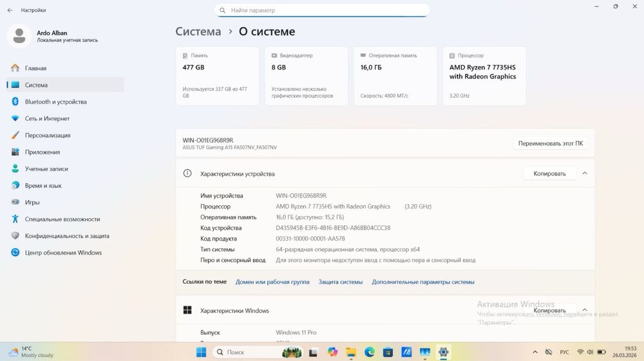Viewport: 644px width, 361px height.
Task: Click the battery tray icon
Action: [601, 352]
